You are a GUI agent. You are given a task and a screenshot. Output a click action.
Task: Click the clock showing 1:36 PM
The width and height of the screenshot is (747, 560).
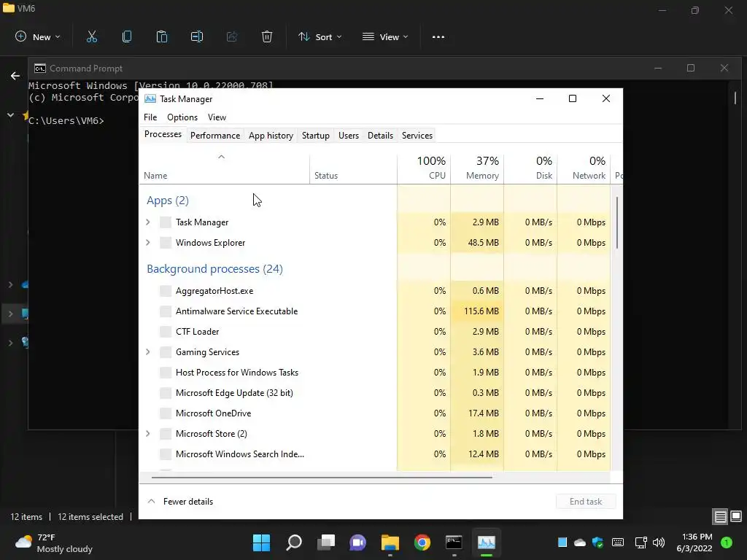click(x=694, y=542)
